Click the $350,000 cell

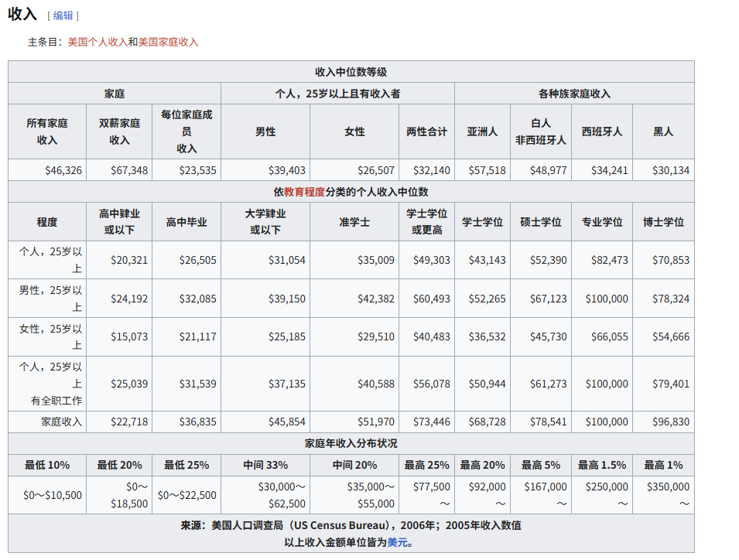pos(664,495)
